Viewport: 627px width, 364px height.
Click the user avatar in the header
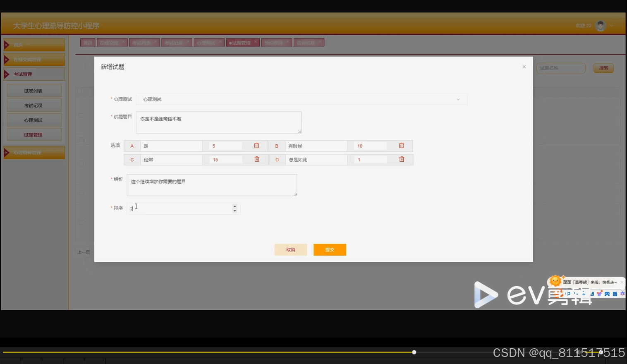coord(601,26)
